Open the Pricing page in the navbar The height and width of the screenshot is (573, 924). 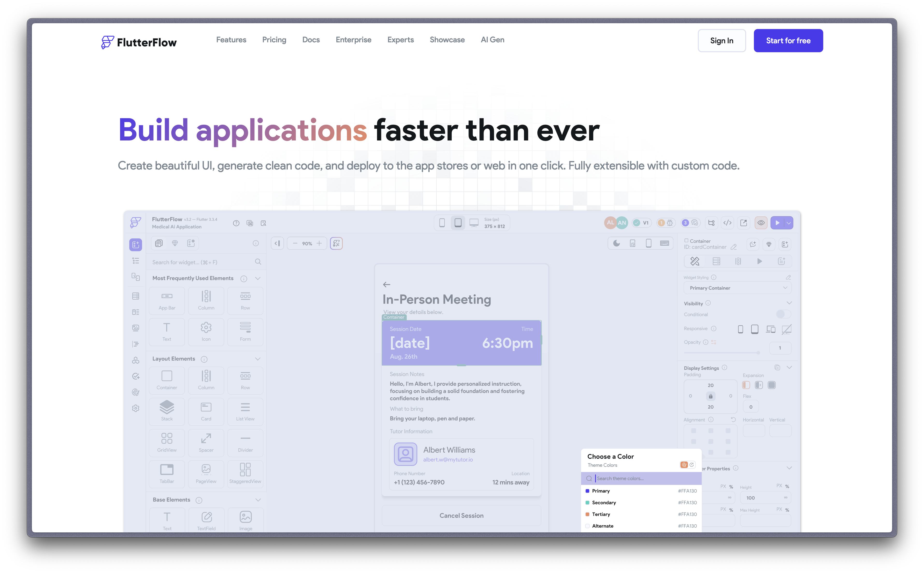(x=274, y=40)
